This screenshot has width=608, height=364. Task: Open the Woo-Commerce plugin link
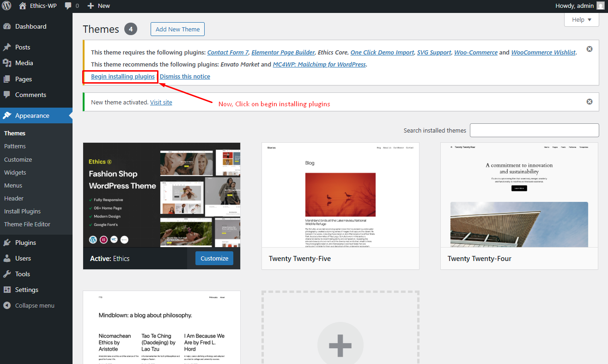pos(476,52)
